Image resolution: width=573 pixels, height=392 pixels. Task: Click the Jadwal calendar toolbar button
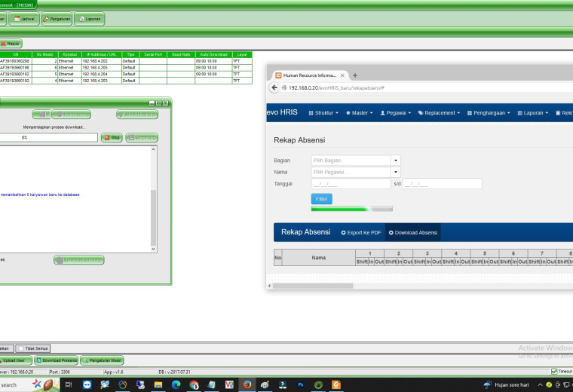click(x=24, y=19)
